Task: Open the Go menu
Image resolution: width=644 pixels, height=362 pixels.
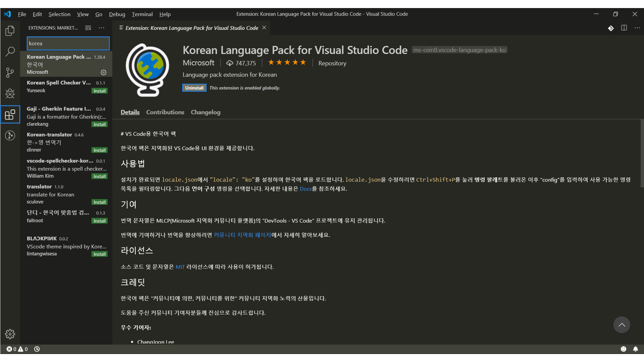Action: [99, 14]
